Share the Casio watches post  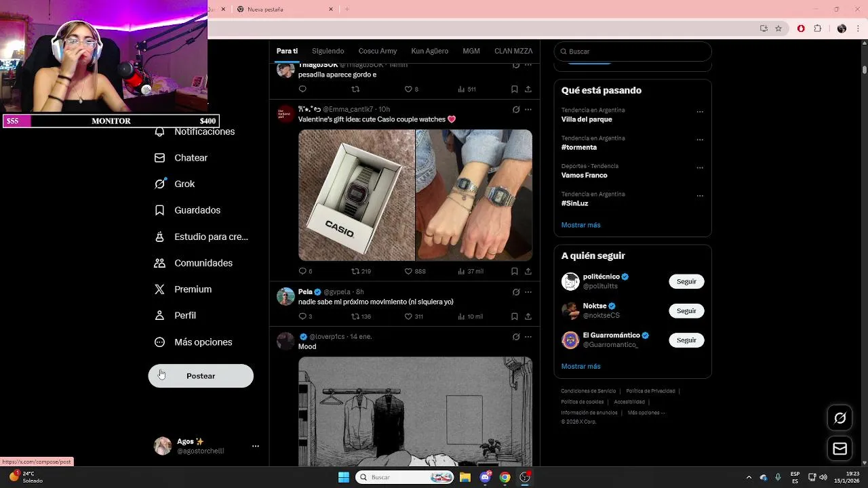click(528, 271)
